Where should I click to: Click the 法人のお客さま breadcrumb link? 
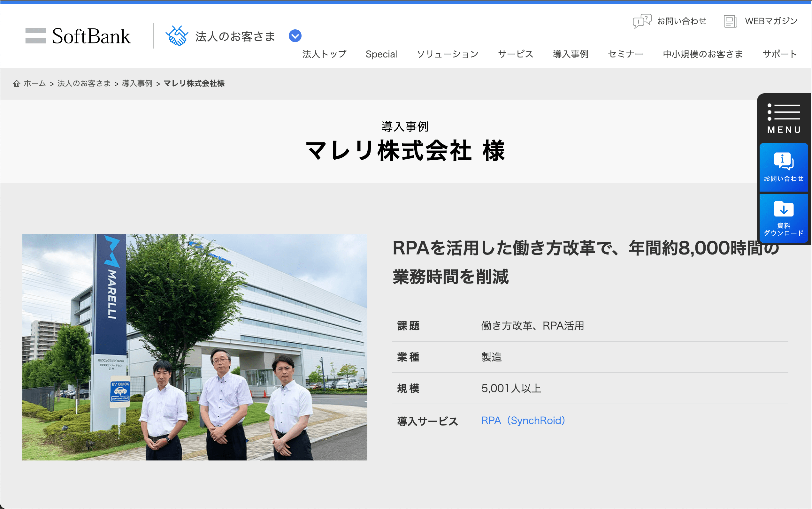pos(84,83)
